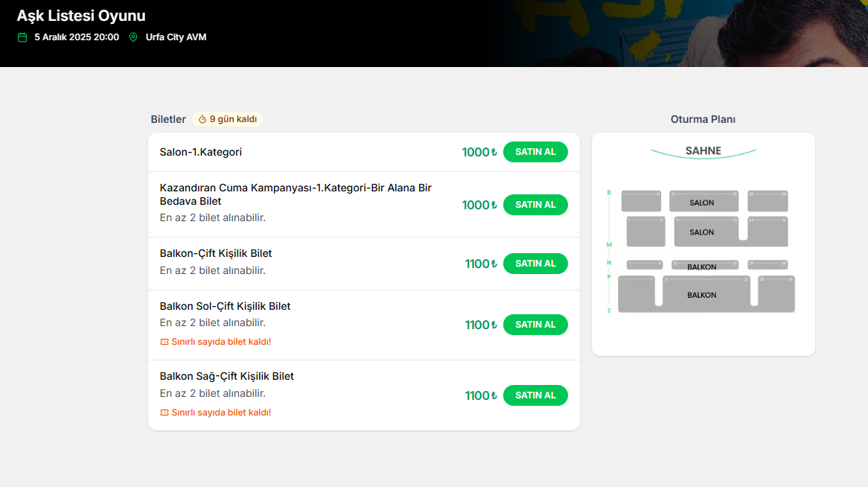The image size is (868, 487).
Task: Click the location pin icon near Urfa City AVM
Action: point(133,37)
